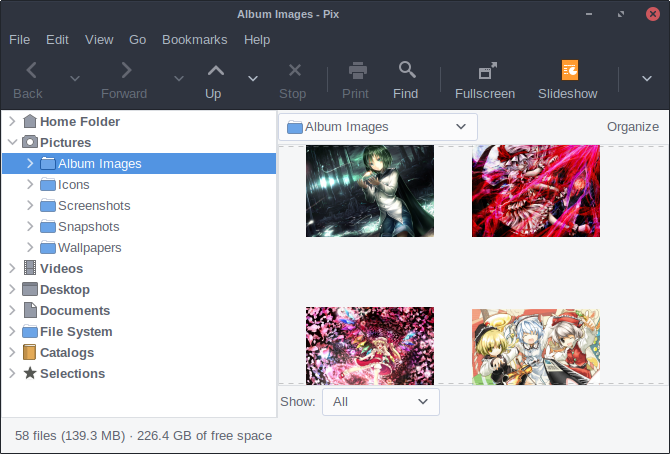Click the Print toolbar icon

pos(358,71)
